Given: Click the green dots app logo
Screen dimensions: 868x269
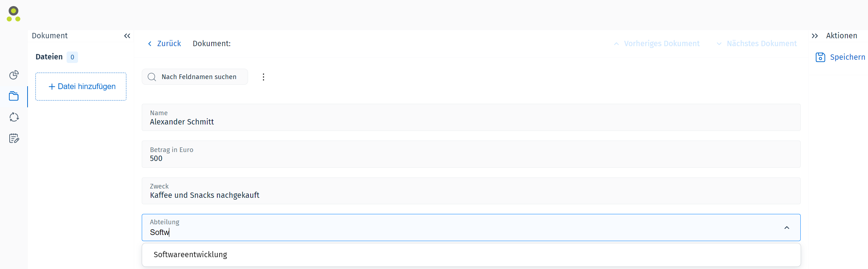Looking at the screenshot, I should (x=14, y=14).
